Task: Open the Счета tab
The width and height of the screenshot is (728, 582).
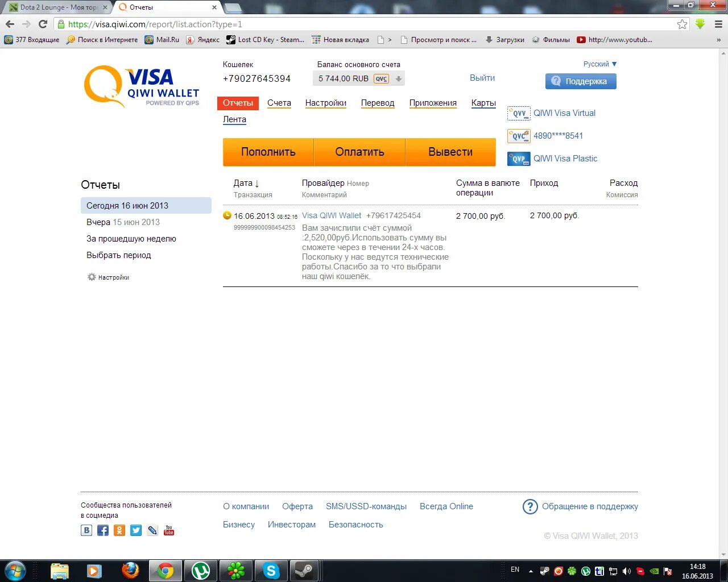Action: pyautogui.click(x=279, y=103)
